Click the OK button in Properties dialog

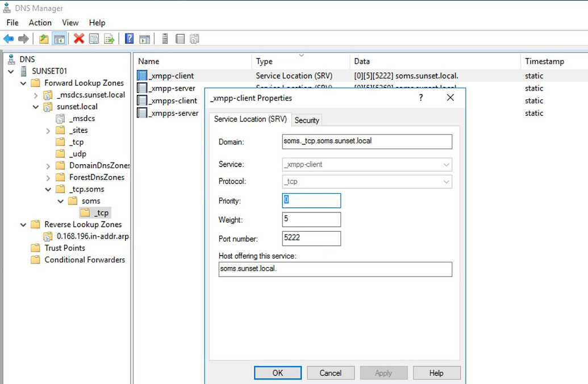[x=278, y=373]
